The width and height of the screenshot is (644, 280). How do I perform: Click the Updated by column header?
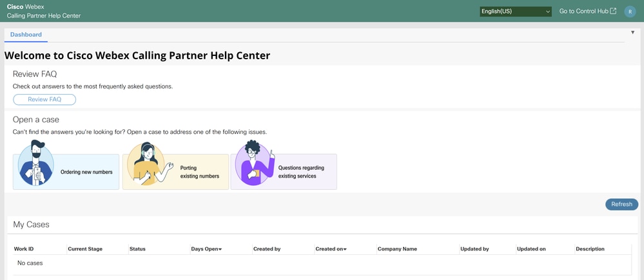[x=474, y=249]
